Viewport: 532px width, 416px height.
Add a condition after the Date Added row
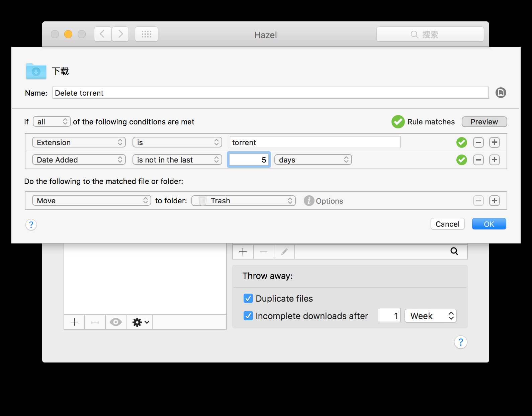[495, 160]
